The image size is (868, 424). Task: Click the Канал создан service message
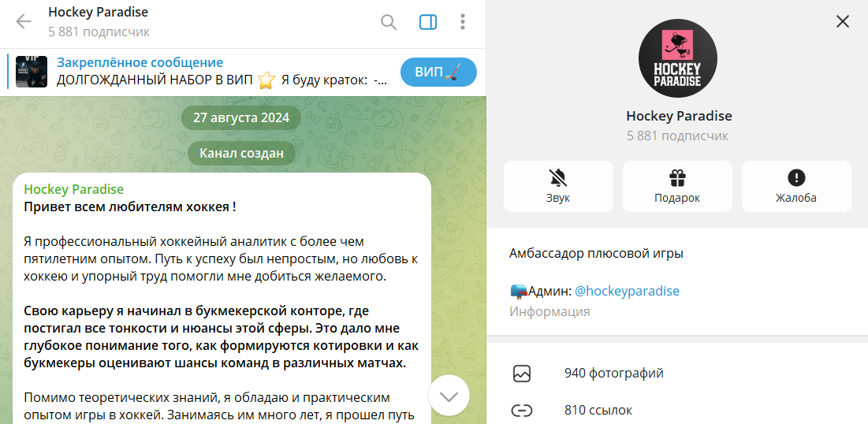241,154
